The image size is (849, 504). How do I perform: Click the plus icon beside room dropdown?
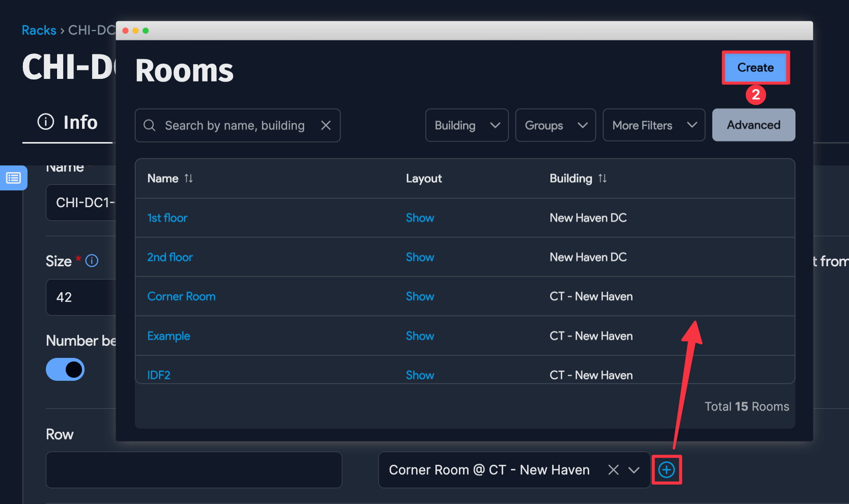click(666, 470)
